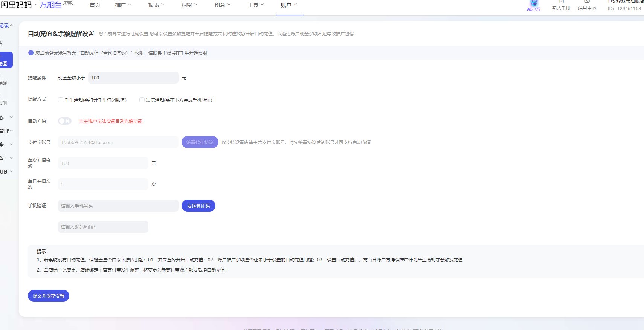Expand the 报表 dropdown menu
644x330 pixels.
click(156, 5)
